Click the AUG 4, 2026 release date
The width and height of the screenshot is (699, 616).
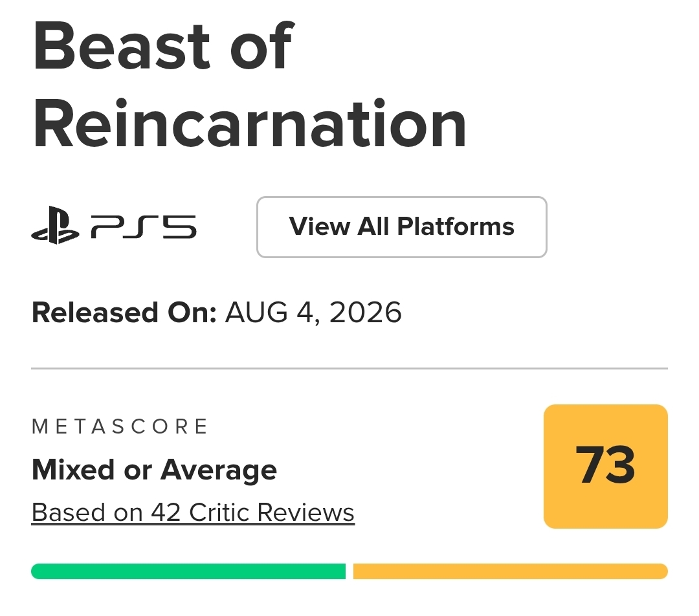tap(313, 313)
